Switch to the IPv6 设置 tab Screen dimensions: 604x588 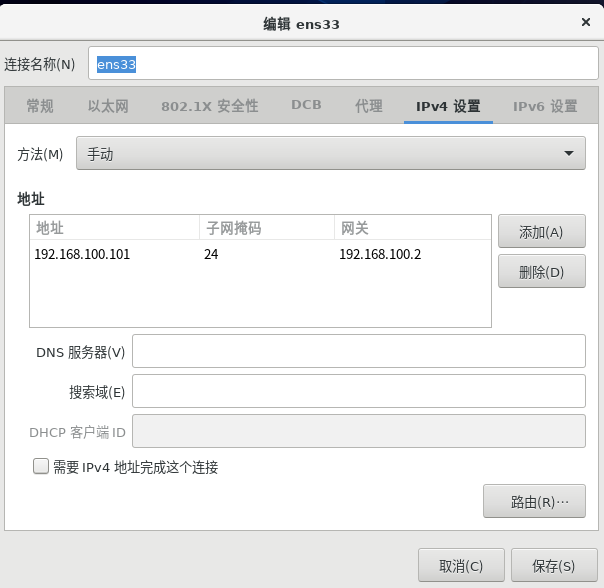click(545, 106)
